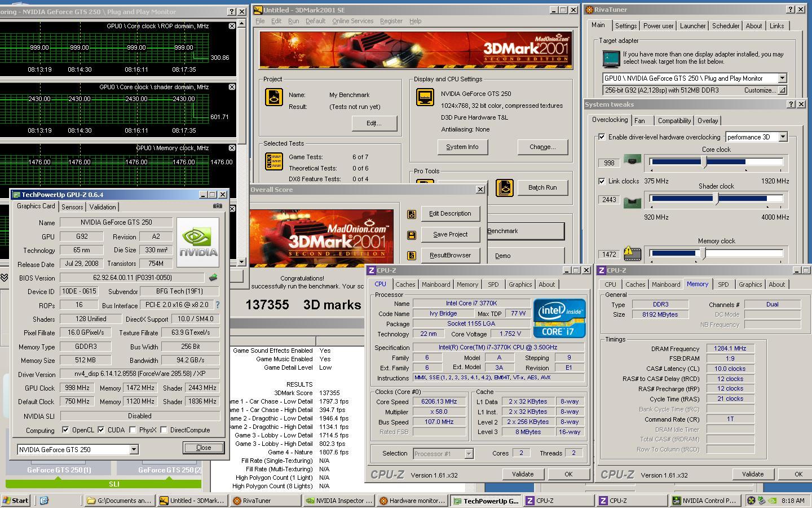The width and height of the screenshot is (812, 508).
Task: Click the Edit... button in Project section
Action: click(374, 123)
